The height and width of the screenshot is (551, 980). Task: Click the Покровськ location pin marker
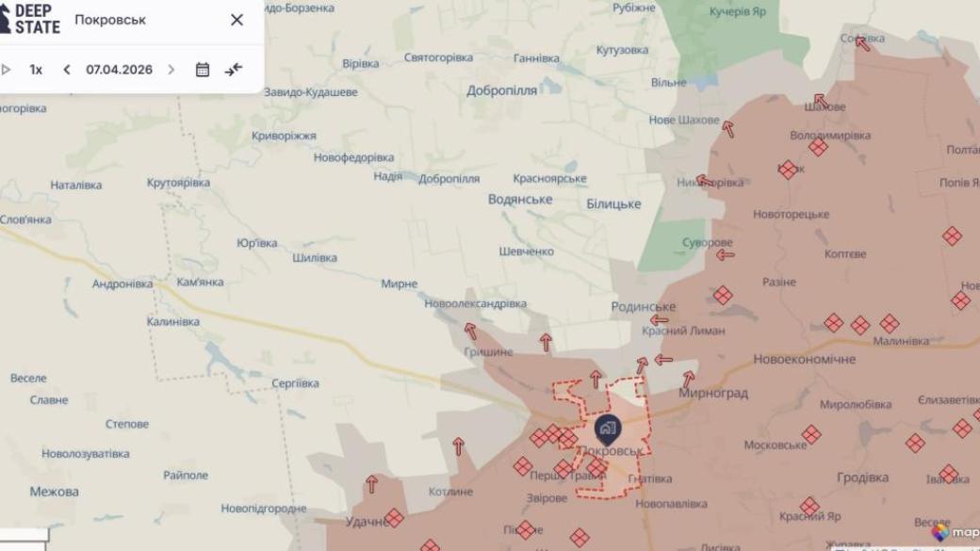pyautogui.click(x=608, y=429)
